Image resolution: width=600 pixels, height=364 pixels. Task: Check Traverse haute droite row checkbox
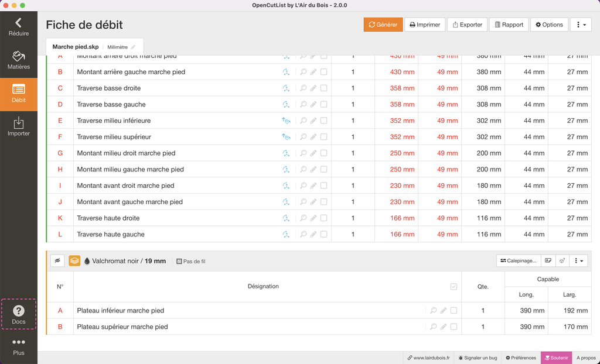[323, 218]
